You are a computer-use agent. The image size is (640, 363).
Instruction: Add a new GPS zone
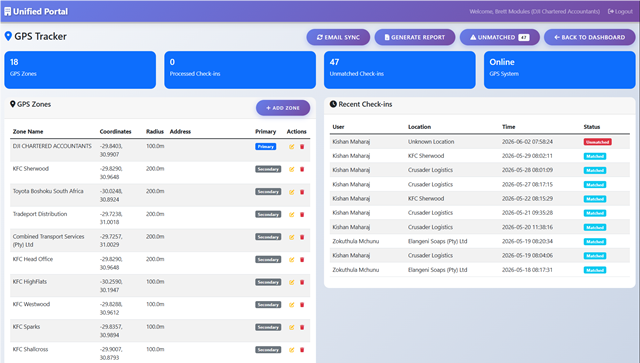click(283, 108)
